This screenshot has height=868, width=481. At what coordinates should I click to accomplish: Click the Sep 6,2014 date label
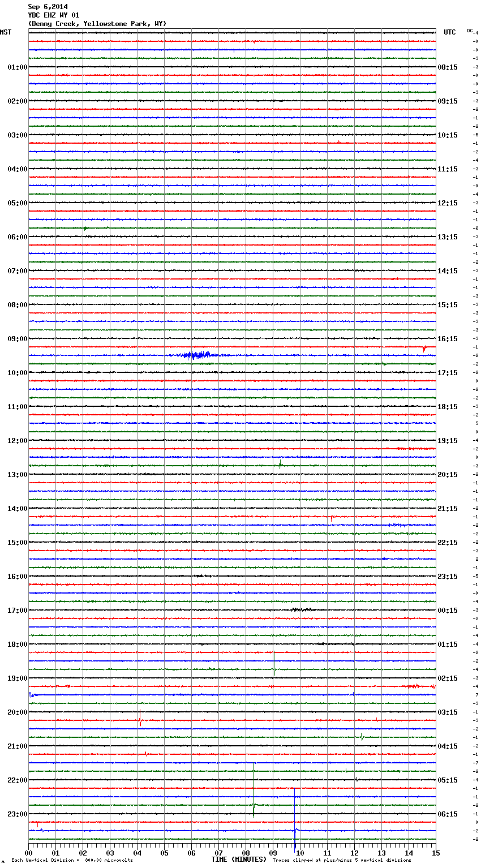48,7
